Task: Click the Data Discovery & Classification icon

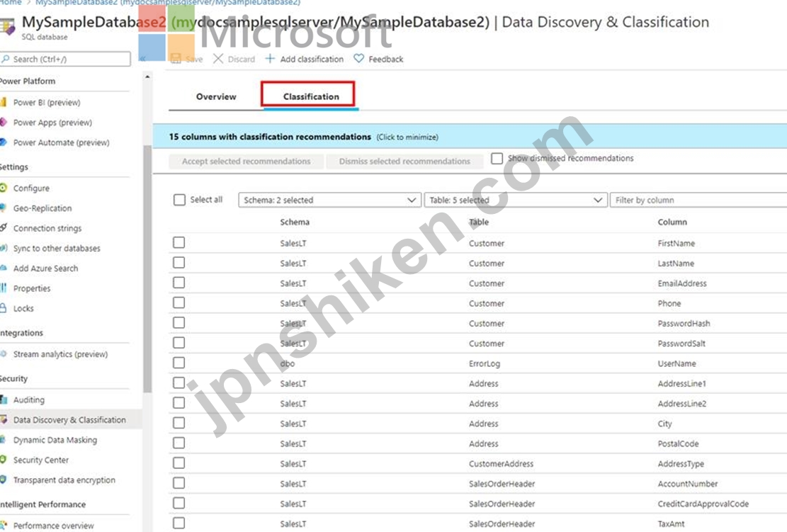Action: 3,419
